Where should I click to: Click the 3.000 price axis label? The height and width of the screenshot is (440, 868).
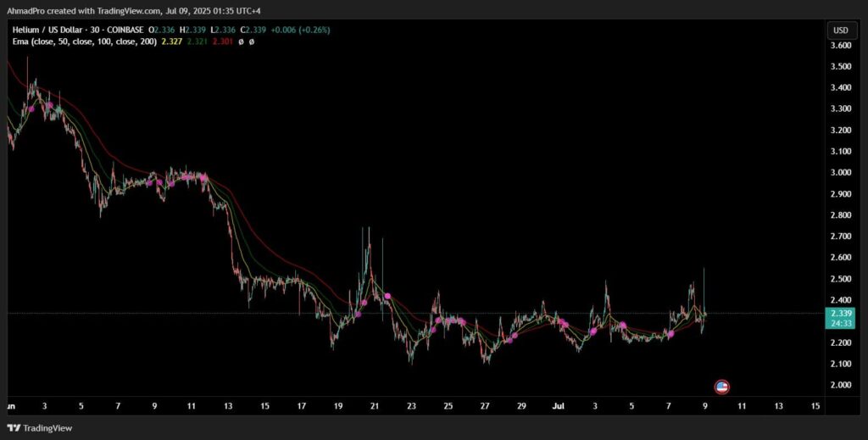841,173
